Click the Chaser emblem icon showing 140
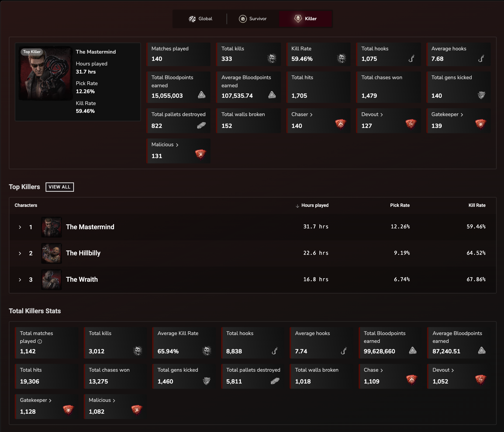 point(341,124)
